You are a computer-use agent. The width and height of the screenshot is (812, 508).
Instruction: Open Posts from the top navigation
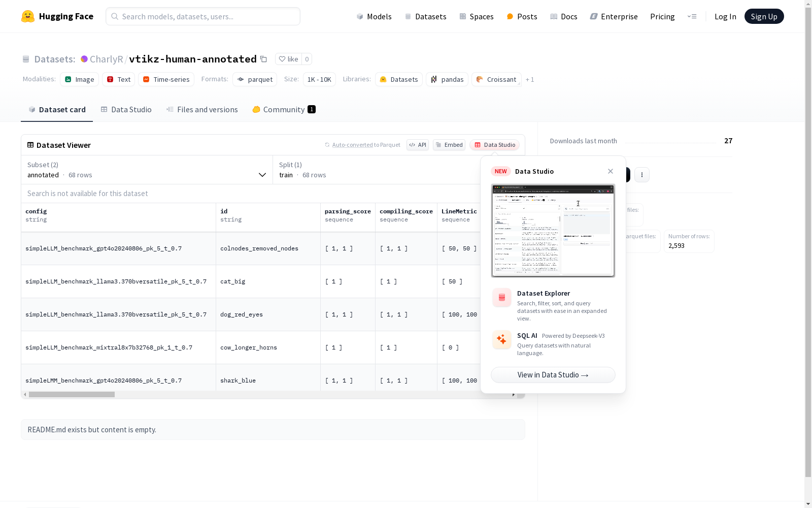[x=522, y=16]
